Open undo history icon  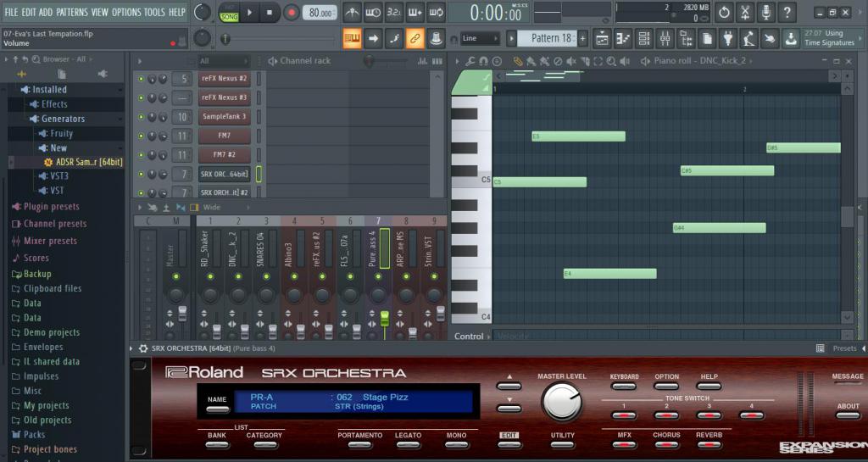coord(724,12)
